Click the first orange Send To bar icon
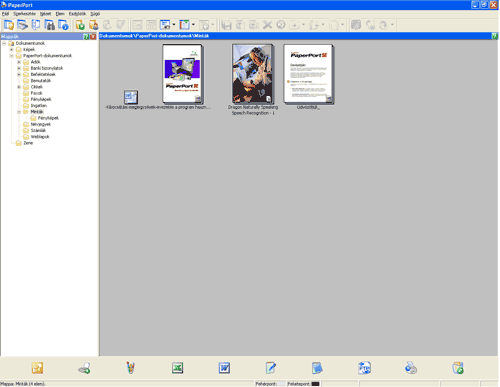 37,368
